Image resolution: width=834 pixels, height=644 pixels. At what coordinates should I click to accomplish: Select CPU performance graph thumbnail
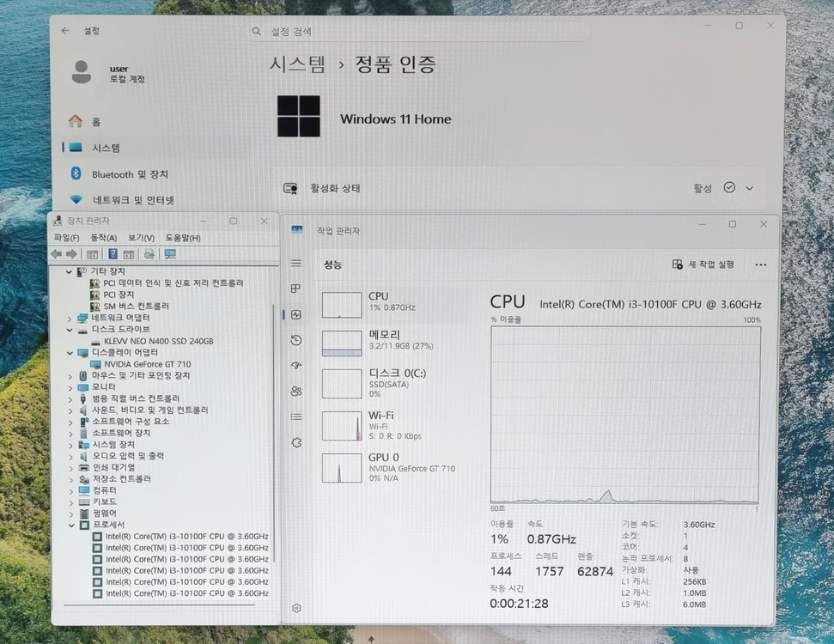[x=342, y=305]
